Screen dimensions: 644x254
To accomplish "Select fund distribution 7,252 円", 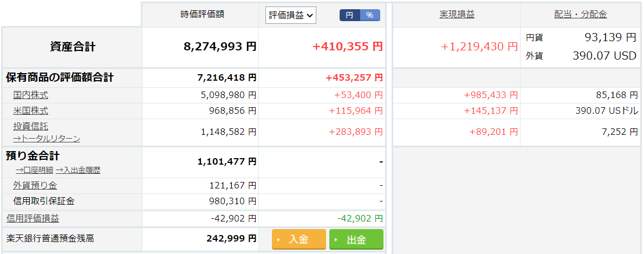I will click(x=620, y=132).
